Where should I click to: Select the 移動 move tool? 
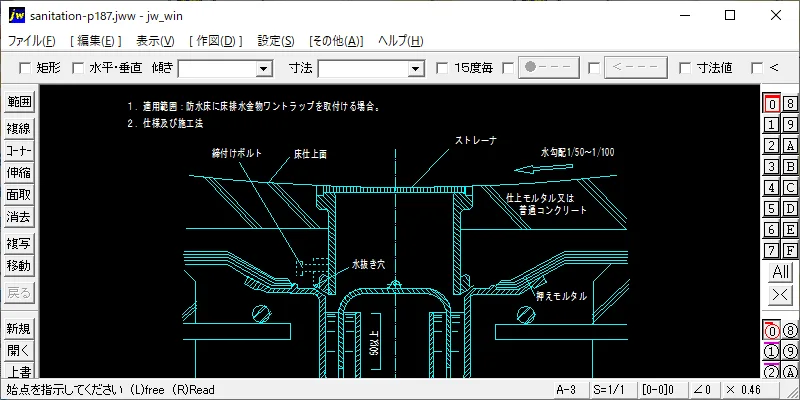coord(19,266)
